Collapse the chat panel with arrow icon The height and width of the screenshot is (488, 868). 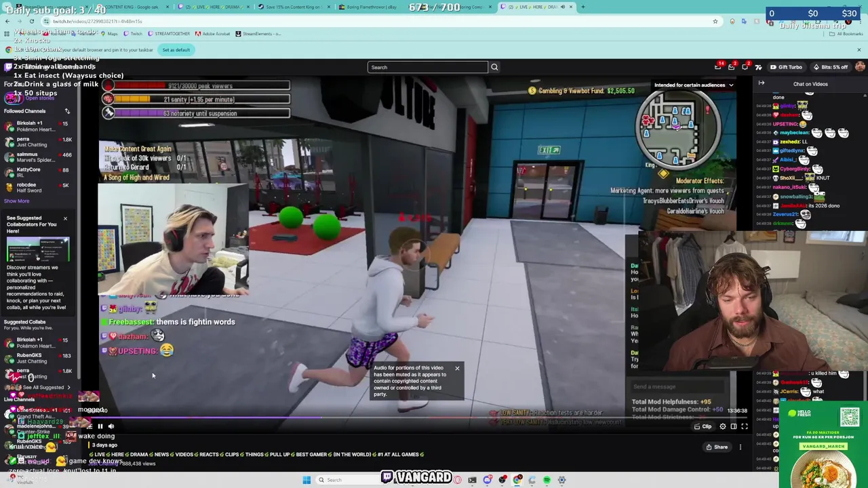pyautogui.click(x=762, y=83)
